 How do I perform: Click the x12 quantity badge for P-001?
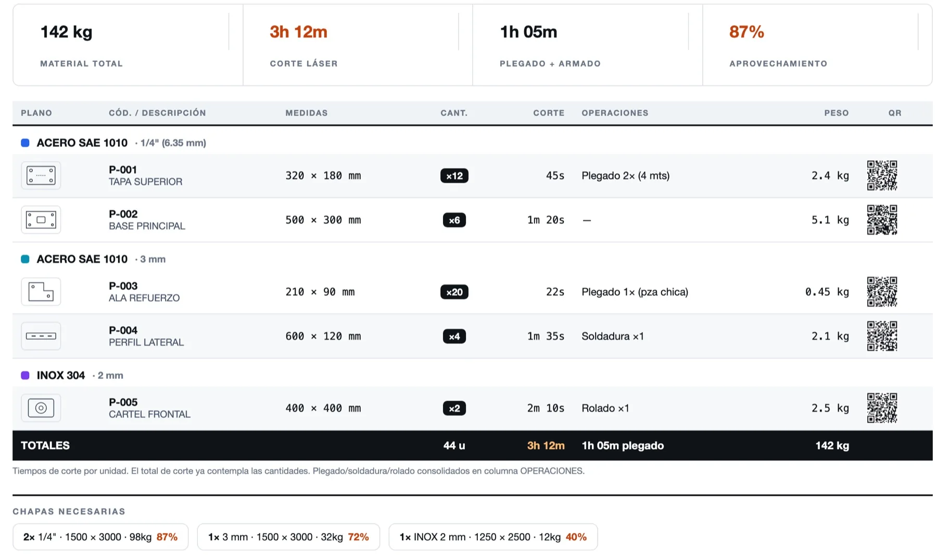(454, 176)
